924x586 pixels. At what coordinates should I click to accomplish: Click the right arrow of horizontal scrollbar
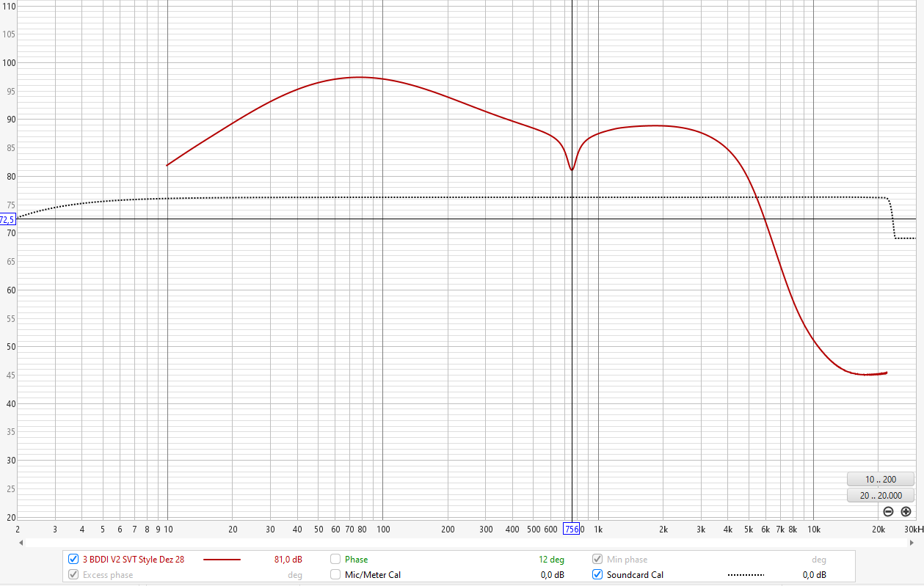click(x=918, y=543)
